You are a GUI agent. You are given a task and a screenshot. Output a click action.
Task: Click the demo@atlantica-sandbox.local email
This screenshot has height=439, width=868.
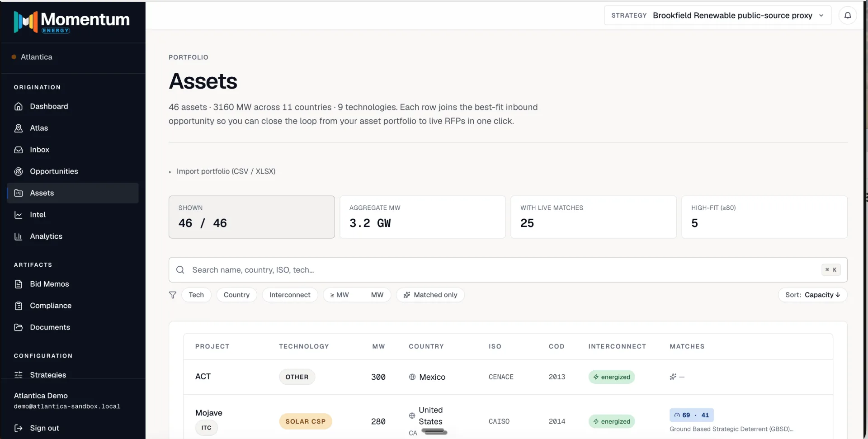pos(67,406)
